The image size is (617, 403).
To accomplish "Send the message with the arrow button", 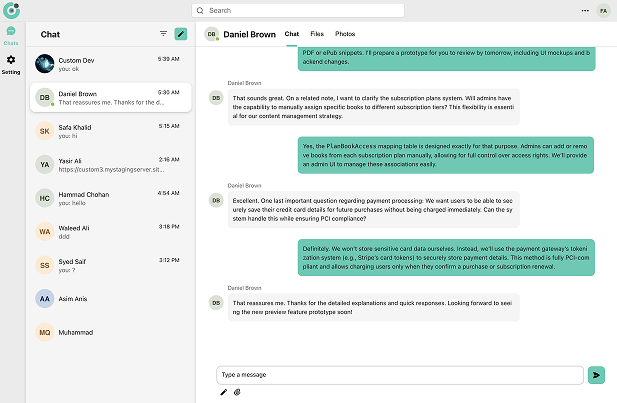I will coord(597,375).
